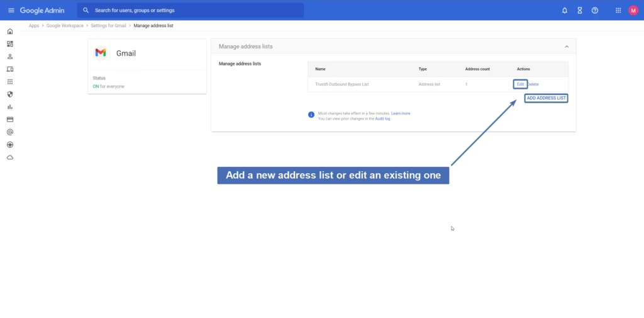Edit the Trustifi Outbound Bypass List
This screenshot has height=318, width=644.
[x=520, y=84]
